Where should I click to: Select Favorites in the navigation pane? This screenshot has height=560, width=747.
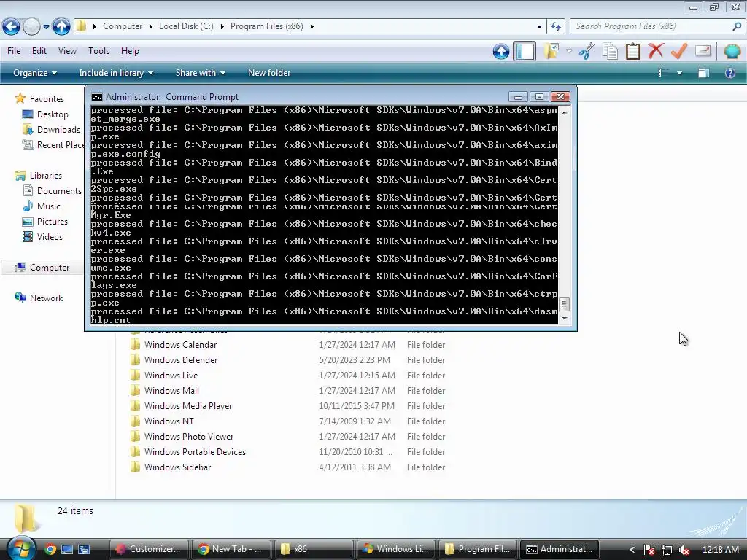tap(46, 99)
